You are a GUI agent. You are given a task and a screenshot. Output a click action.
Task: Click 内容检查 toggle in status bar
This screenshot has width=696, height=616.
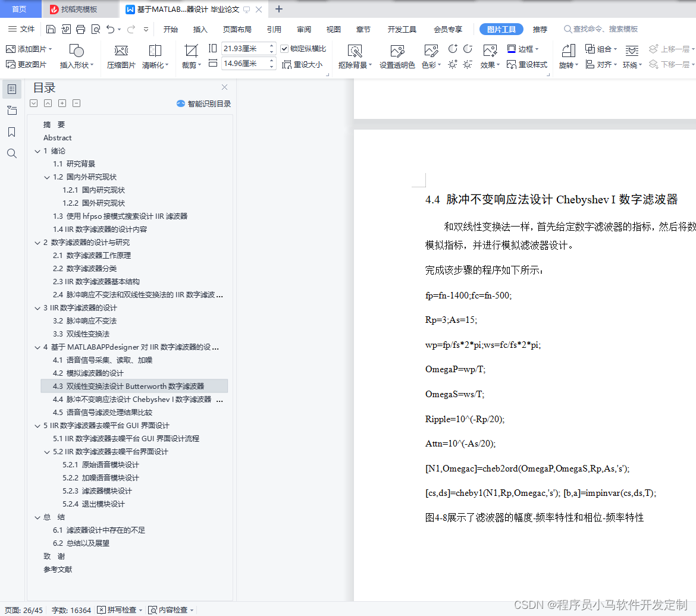[x=172, y=609]
